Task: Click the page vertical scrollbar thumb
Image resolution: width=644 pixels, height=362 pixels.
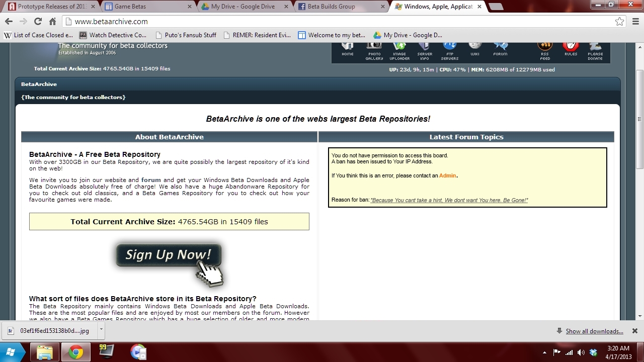Action: click(x=640, y=120)
